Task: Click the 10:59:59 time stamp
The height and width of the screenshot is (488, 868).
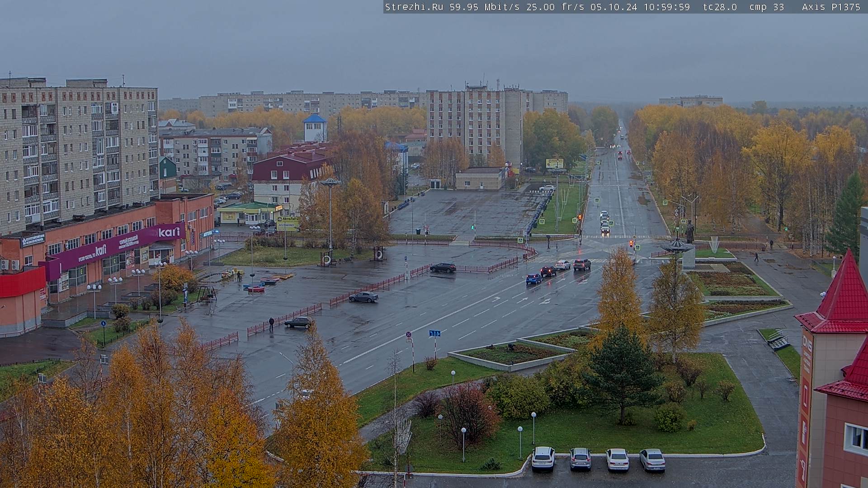Action: pyautogui.click(x=666, y=7)
